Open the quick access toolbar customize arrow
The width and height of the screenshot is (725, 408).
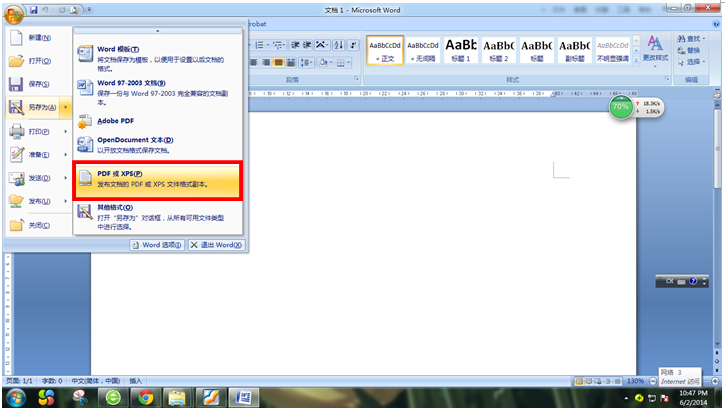point(89,10)
